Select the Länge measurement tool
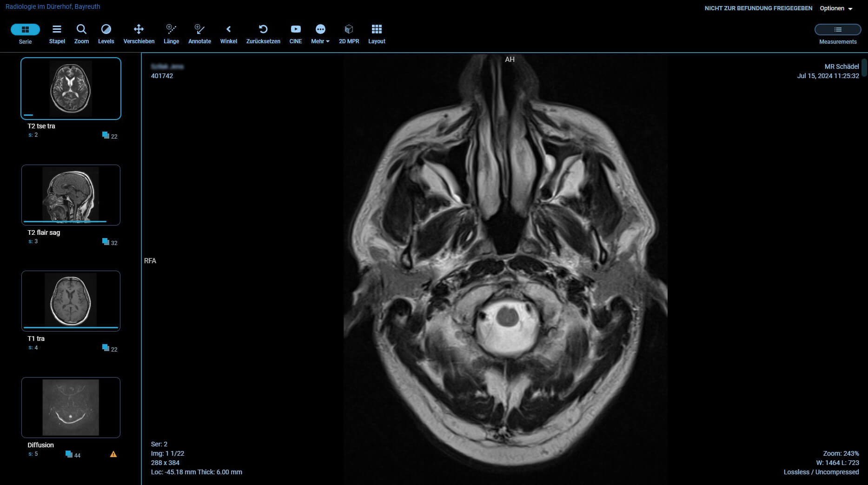 [171, 34]
